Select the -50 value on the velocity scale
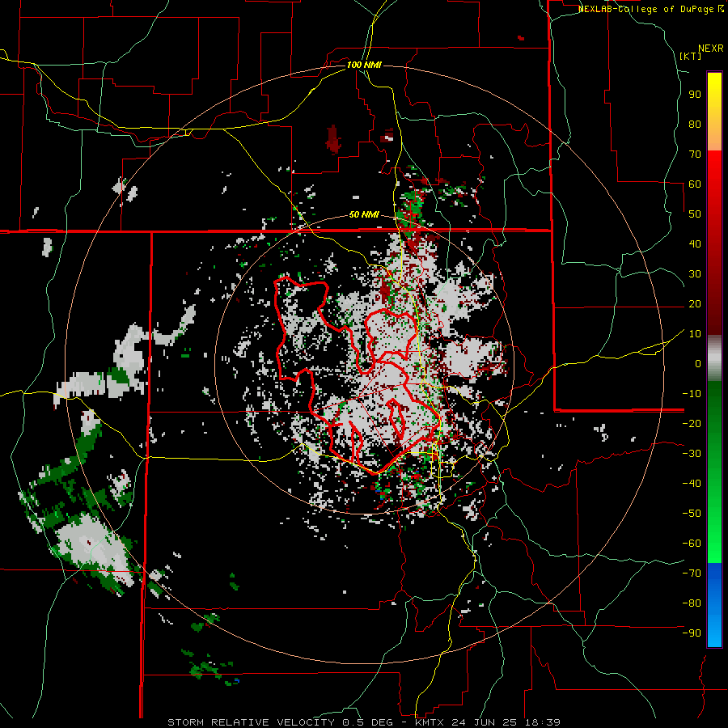This screenshot has height=728, width=728. click(692, 514)
